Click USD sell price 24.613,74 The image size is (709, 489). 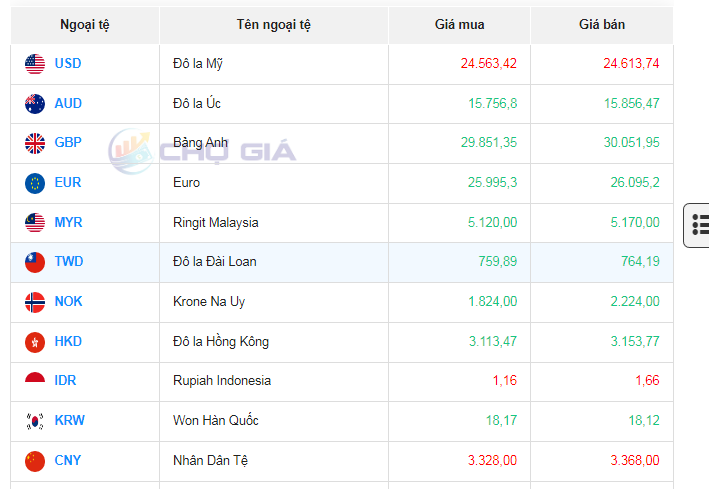631,63
